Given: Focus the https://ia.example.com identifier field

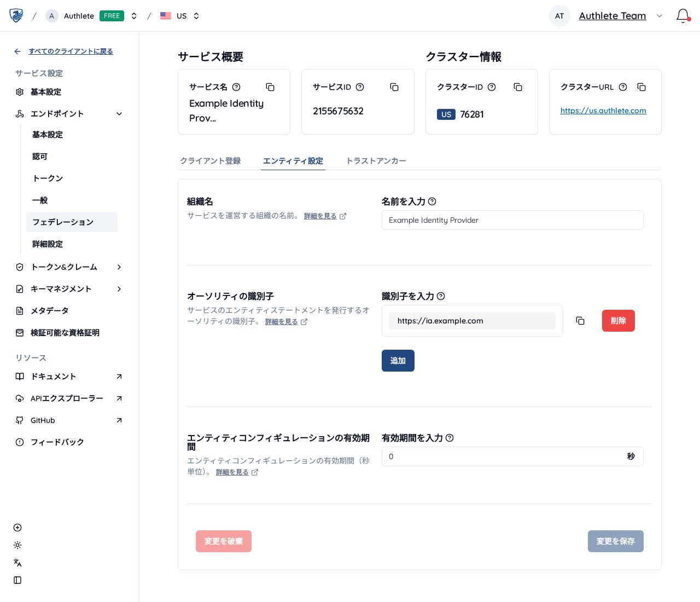Looking at the screenshot, I should (472, 321).
